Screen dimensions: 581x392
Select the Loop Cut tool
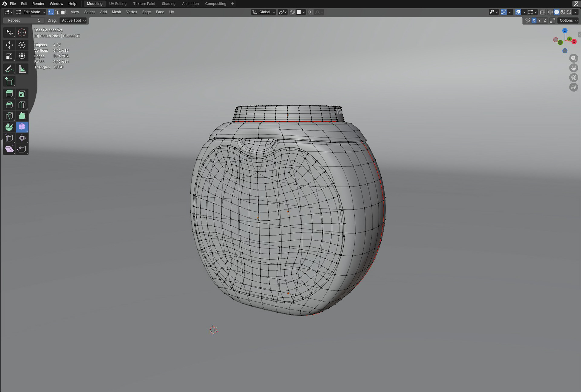[22, 105]
